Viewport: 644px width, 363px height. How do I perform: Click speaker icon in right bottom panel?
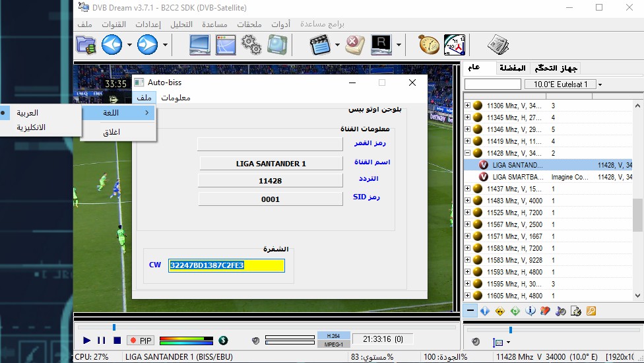(x=476, y=342)
